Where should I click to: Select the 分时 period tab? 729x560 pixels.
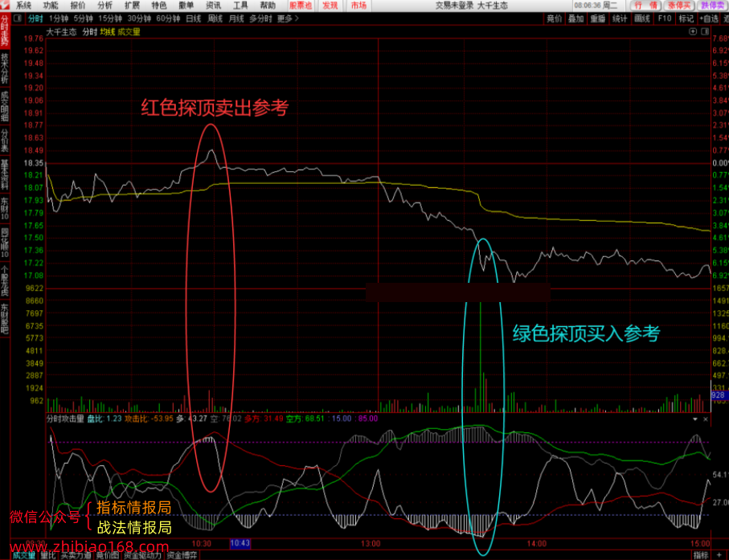coord(35,18)
